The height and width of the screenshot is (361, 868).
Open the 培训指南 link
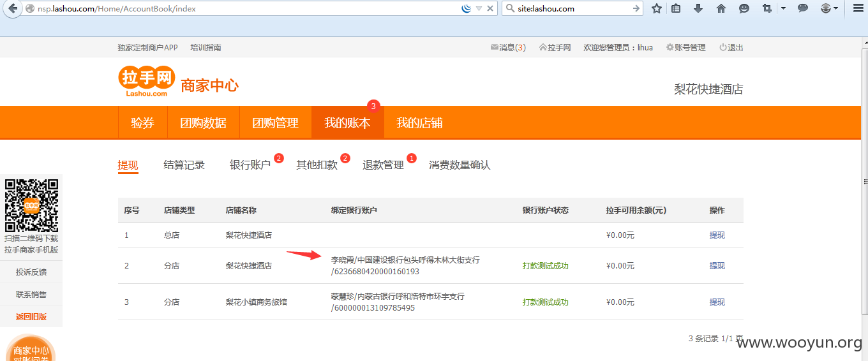(206, 48)
